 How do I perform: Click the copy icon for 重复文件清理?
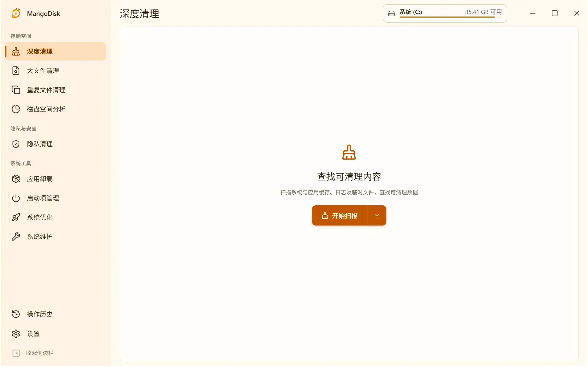[x=16, y=90]
